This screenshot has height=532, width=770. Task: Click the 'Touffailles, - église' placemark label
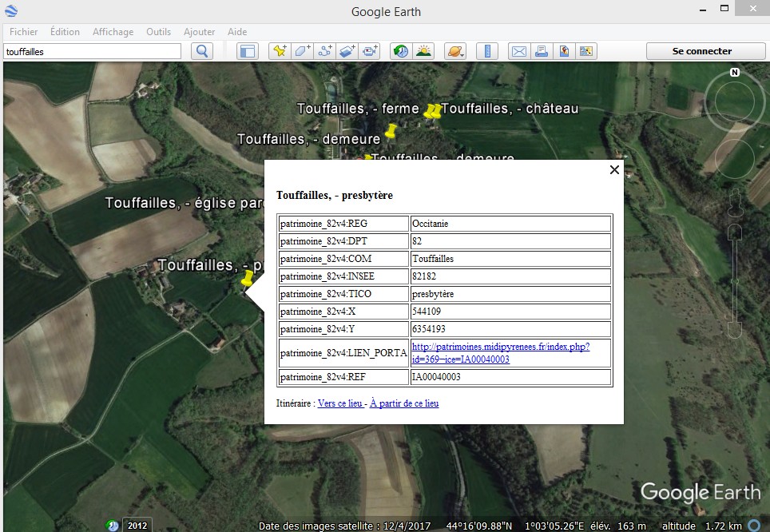pos(185,203)
